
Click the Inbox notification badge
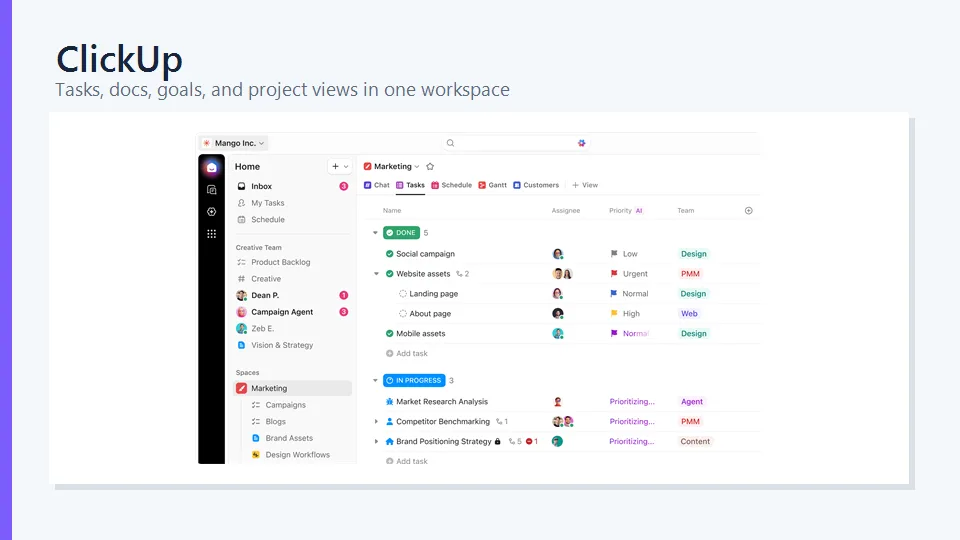tap(343, 186)
